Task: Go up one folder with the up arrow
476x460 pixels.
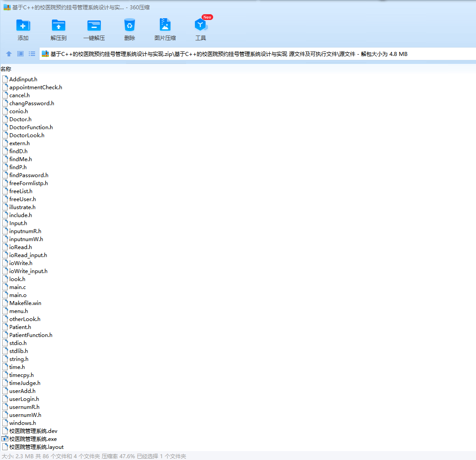Action: [9, 54]
